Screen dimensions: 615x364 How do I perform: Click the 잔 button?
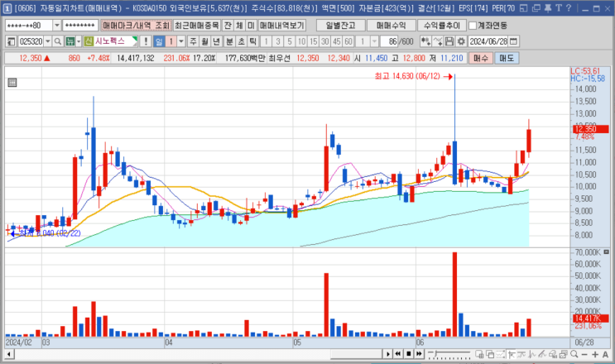[228, 26]
